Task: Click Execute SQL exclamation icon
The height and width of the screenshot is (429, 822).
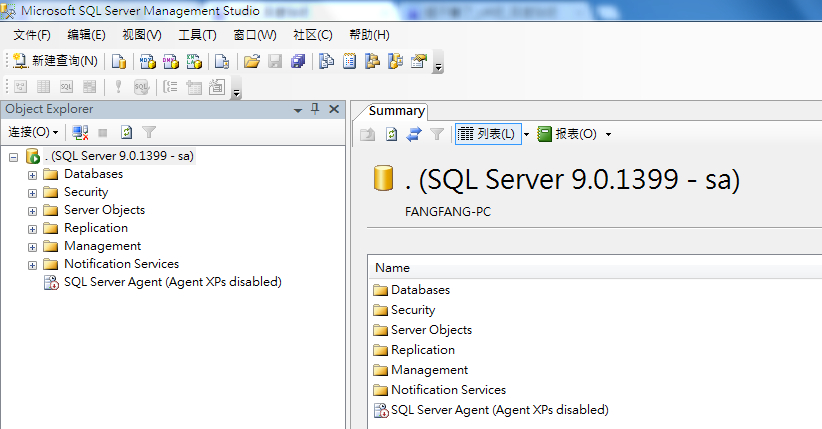Action: pyautogui.click(x=118, y=87)
